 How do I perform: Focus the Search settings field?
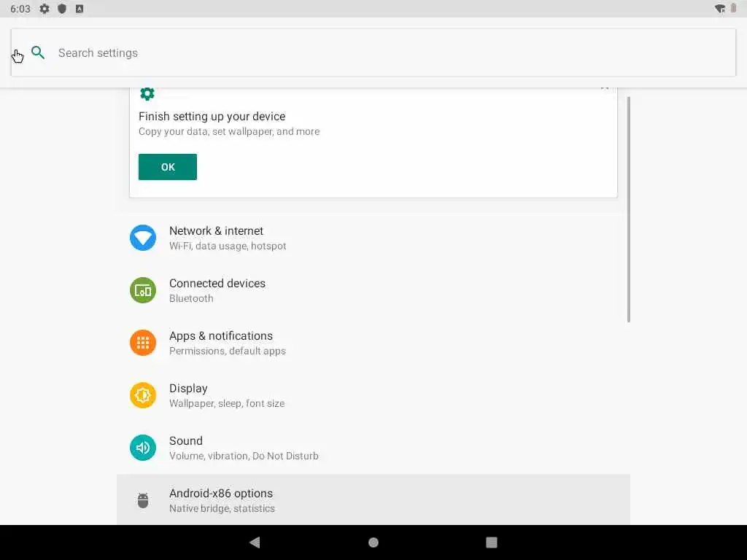tap(373, 52)
